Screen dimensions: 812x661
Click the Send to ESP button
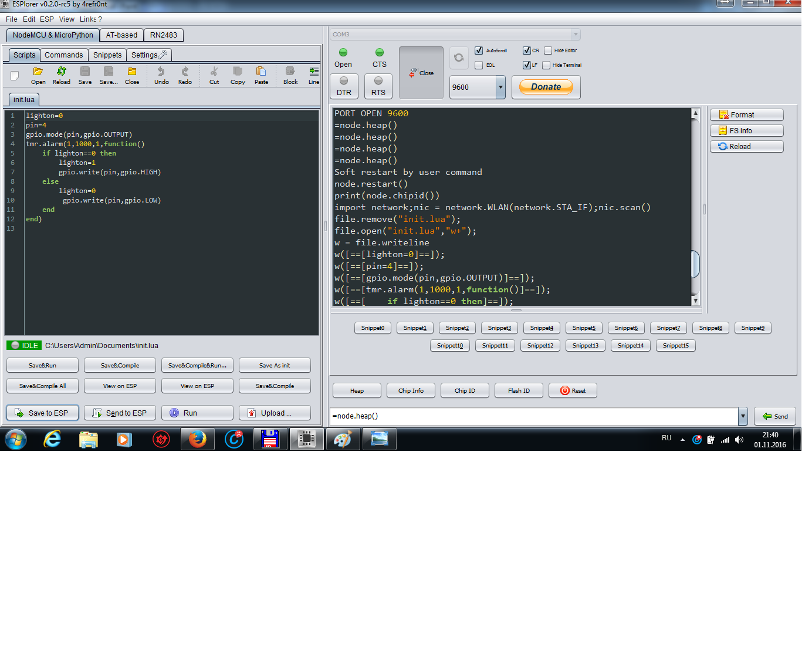(x=120, y=413)
